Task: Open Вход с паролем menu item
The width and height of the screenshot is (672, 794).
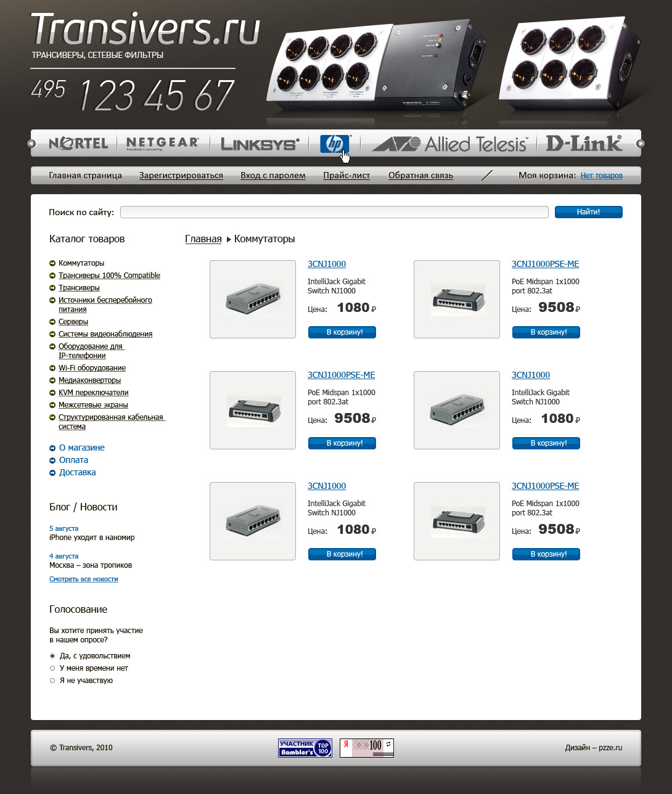Action: click(x=273, y=176)
